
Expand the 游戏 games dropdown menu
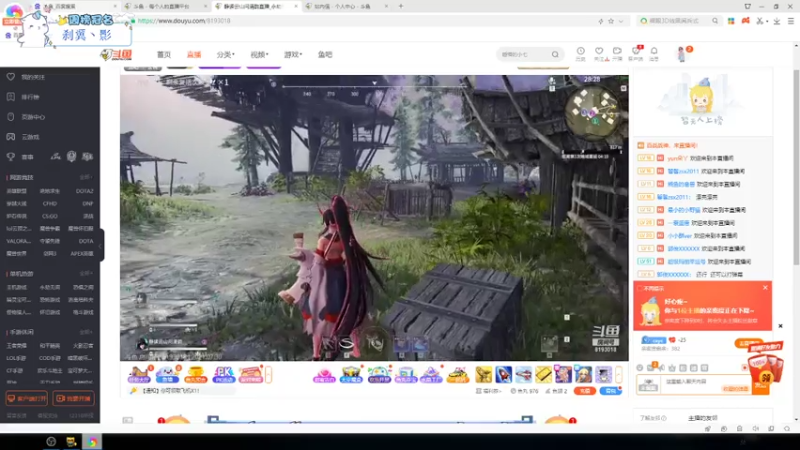click(x=293, y=55)
